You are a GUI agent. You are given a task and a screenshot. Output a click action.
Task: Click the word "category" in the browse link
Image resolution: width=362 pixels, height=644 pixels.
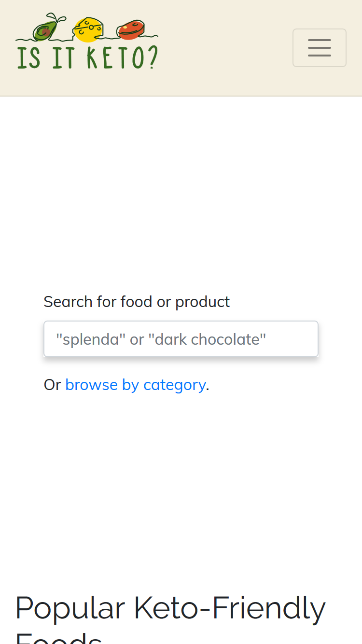pos(174,385)
